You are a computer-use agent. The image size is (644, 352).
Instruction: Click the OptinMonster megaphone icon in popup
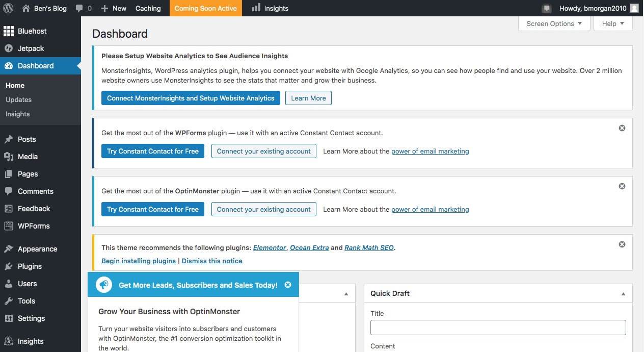point(104,285)
